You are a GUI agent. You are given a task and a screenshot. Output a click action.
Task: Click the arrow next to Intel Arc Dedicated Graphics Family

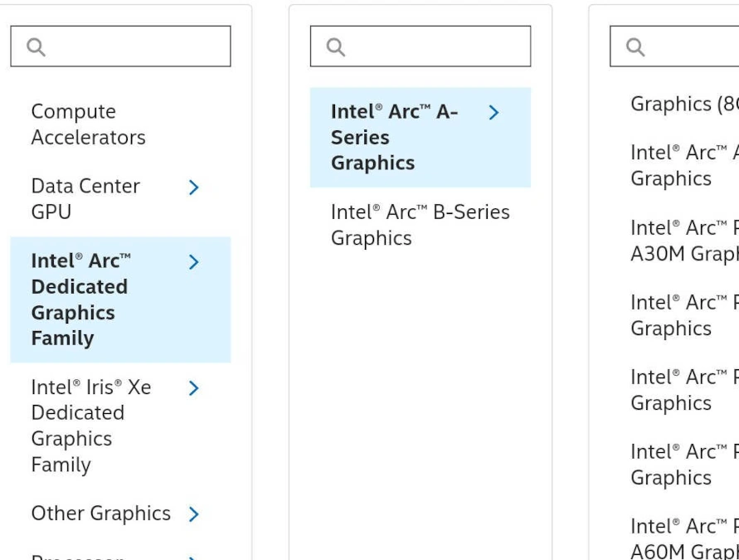pos(194,262)
